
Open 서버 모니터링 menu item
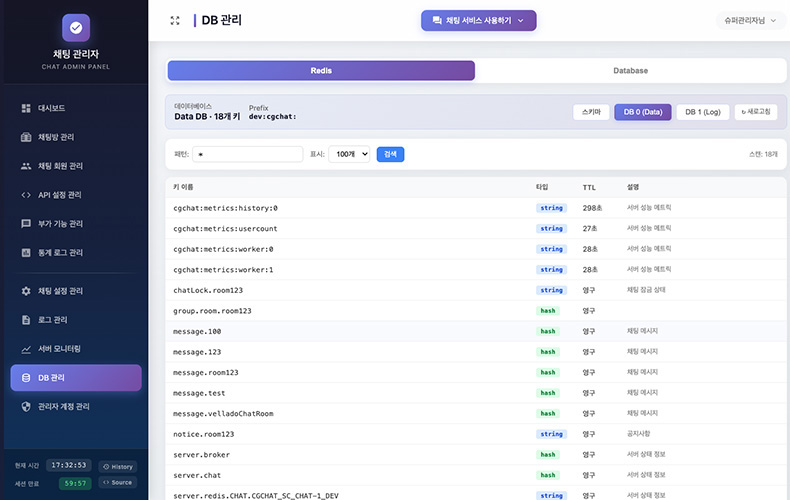tap(76, 349)
